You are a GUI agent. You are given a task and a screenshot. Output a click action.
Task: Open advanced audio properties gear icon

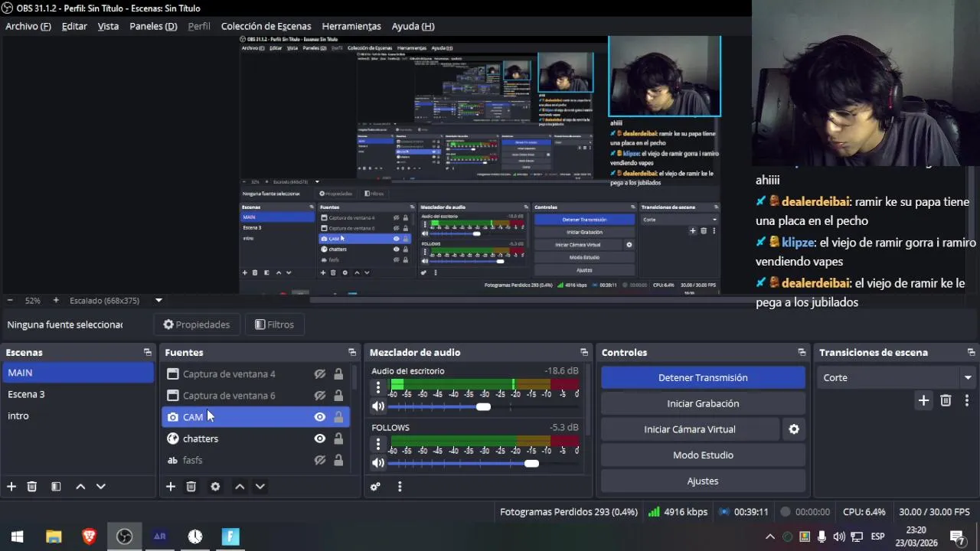coord(375,486)
